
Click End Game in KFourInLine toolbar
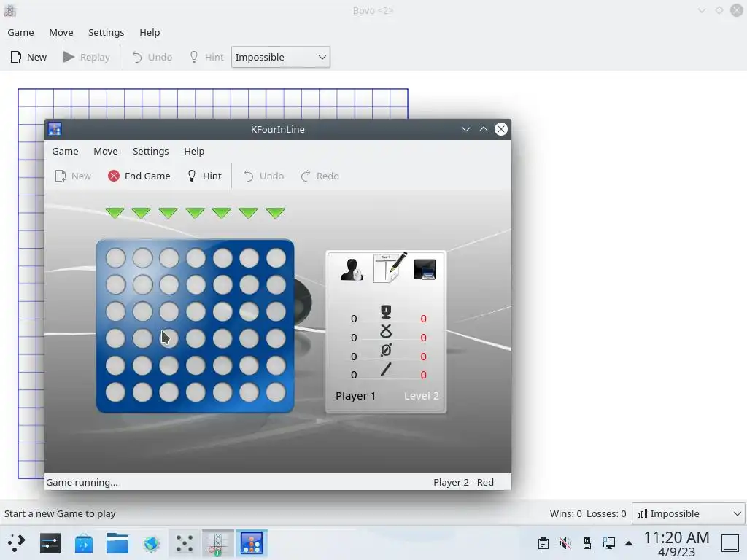[139, 176]
